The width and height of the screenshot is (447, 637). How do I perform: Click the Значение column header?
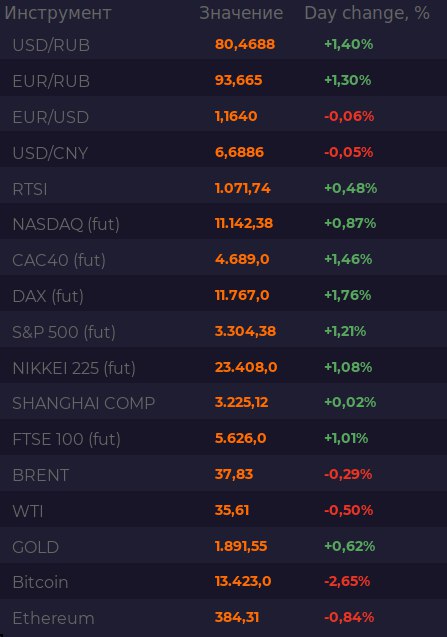click(241, 13)
